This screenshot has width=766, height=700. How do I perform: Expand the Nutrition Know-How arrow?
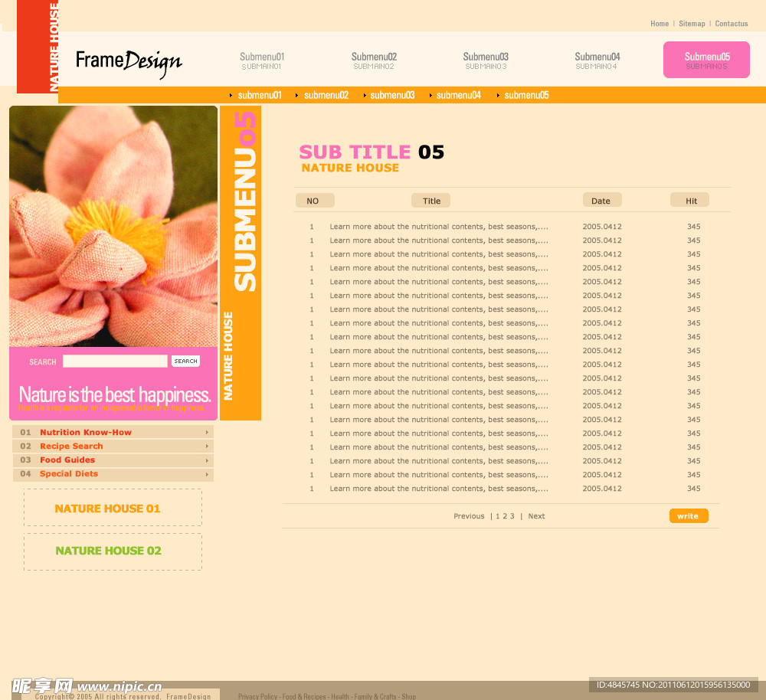(207, 433)
